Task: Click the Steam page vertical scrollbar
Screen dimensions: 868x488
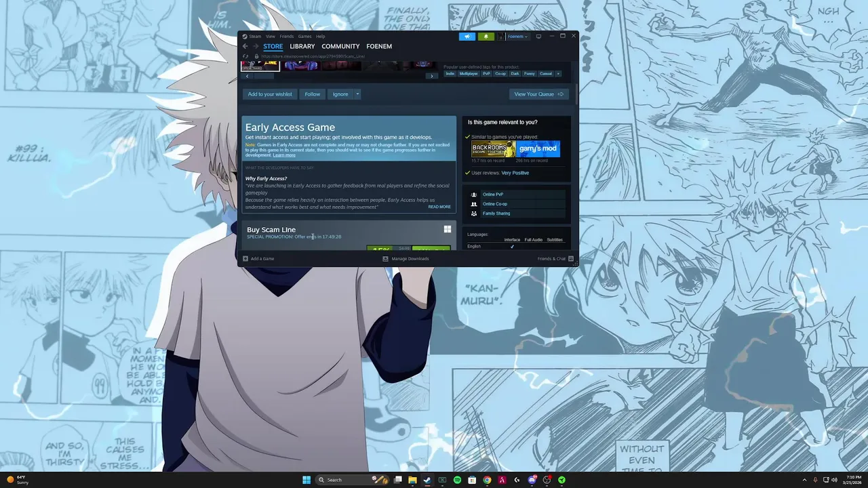Action: tap(576, 95)
